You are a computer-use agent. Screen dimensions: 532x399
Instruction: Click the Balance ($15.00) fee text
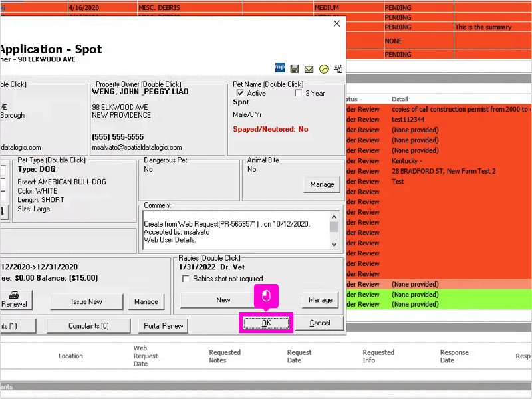67,278
